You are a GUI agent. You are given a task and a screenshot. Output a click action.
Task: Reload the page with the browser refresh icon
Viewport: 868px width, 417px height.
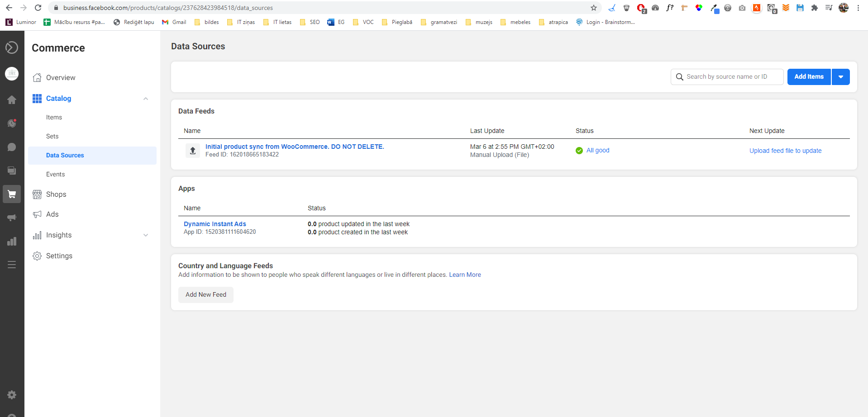point(38,8)
